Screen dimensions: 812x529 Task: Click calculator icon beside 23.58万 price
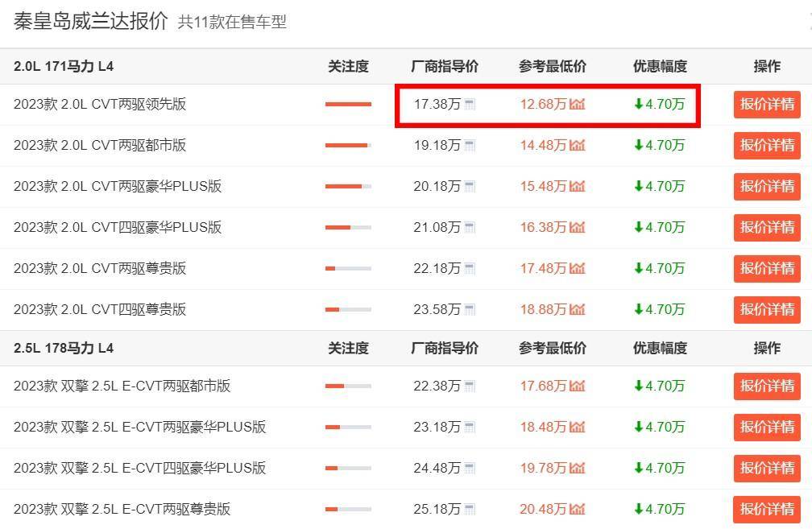coord(470,310)
